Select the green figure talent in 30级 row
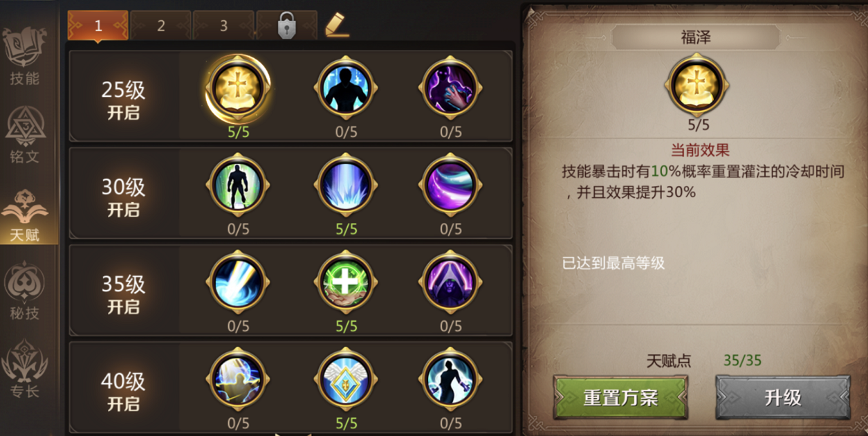The image size is (868, 436). (x=238, y=185)
